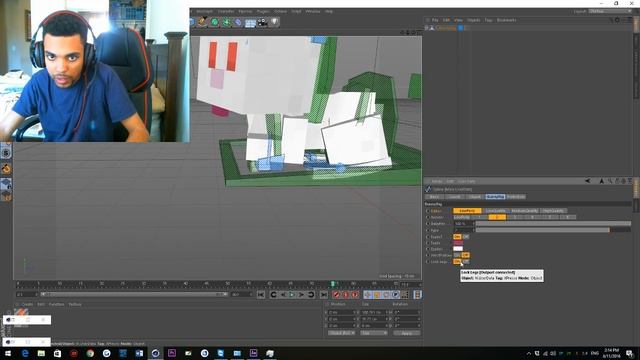Image resolution: width=640 pixels, height=360 pixels.
Task: Record active objects with red key button
Action: point(336,295)
